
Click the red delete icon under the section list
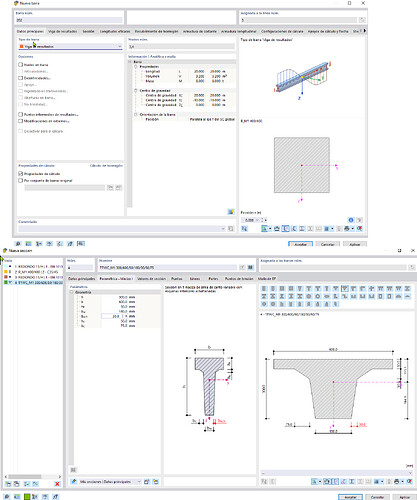click(57, 484)
